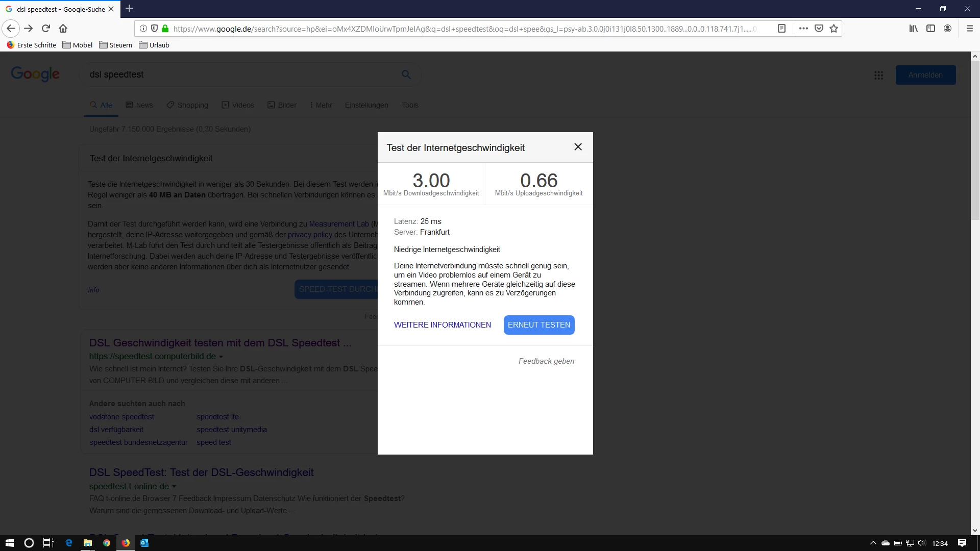Bookmark this page with the star icon
The height and width of the screenshot is (551, 980).
834,29
